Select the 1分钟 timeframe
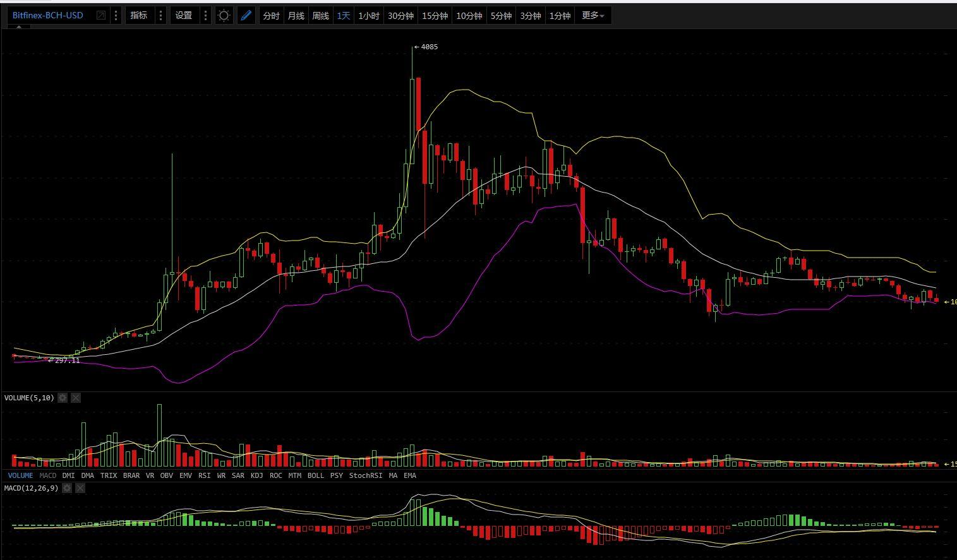 (560, 16)
